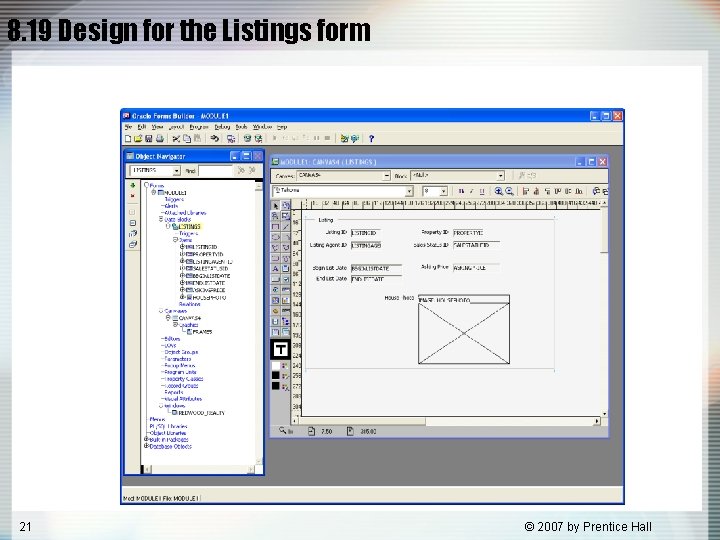Click the green Create arrow in Object Navigator
720x540 pixels.
133,186
